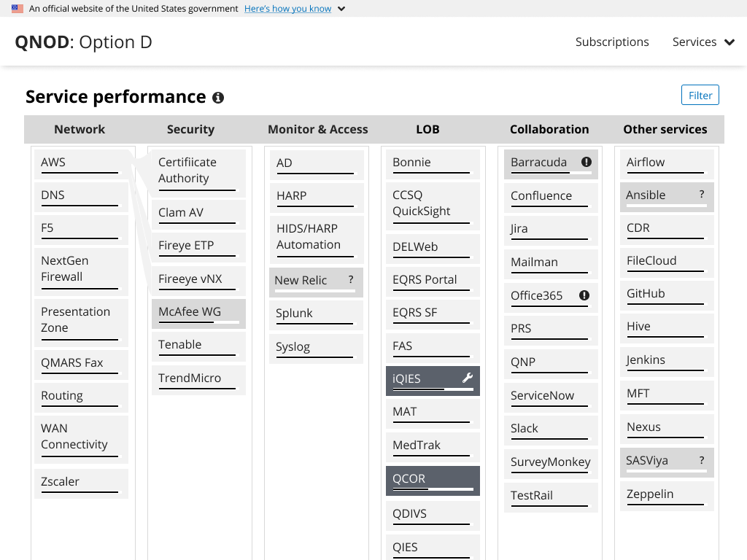The height and width of the screenshot is (560, 747).
Task: Click the question mark on Ansible
Action: pos(702,194)
